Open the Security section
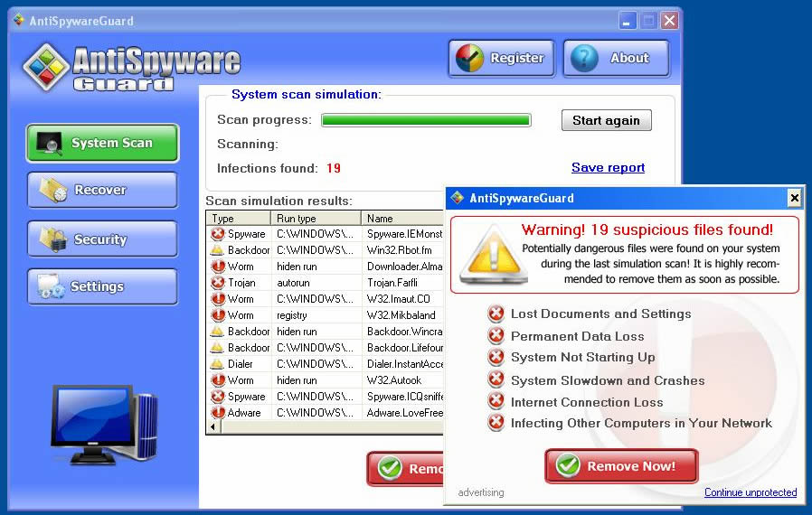 (x=102, y=239)
